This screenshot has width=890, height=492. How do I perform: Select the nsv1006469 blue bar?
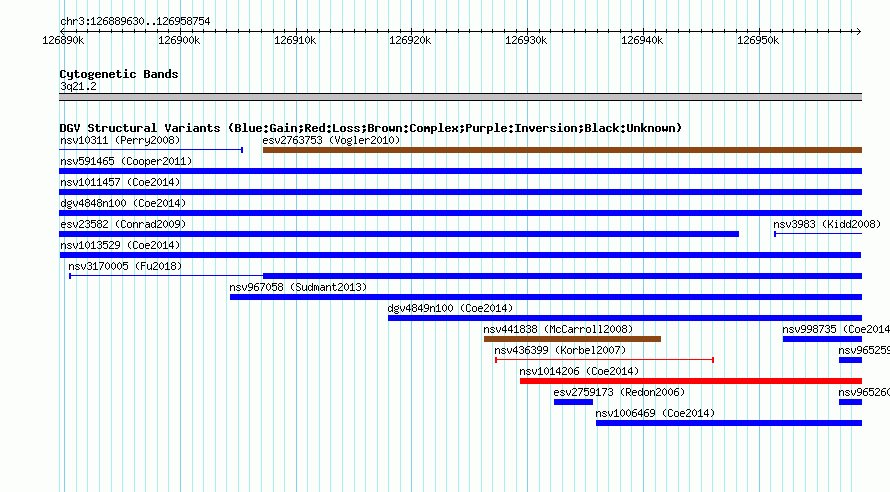tap(729, 423)
